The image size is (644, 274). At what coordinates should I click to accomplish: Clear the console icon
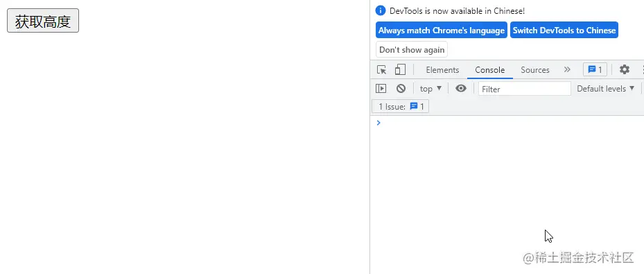401,88
